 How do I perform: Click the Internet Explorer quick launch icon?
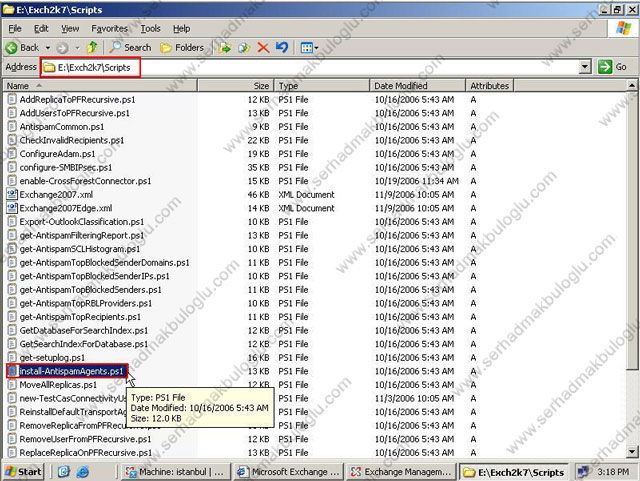(x=82, y=472)
